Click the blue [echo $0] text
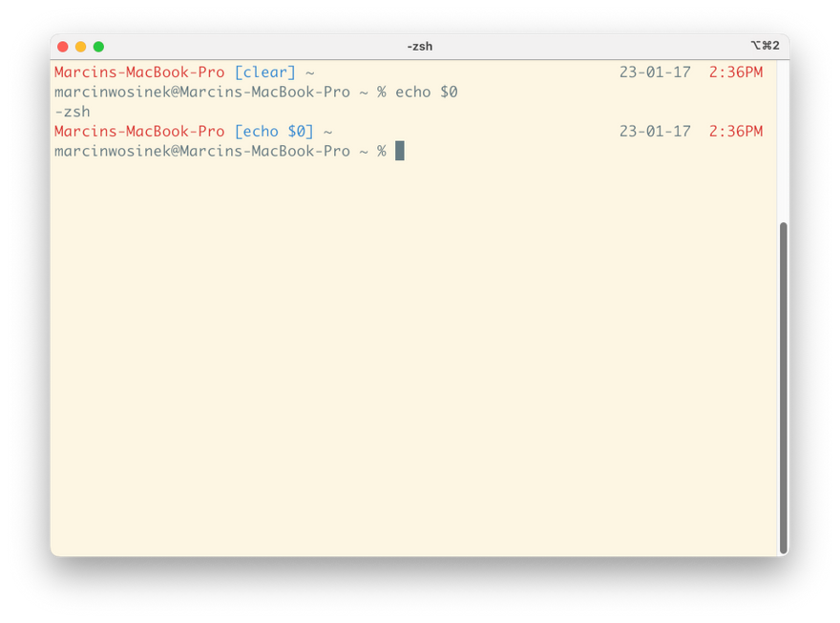 (274, 132)
